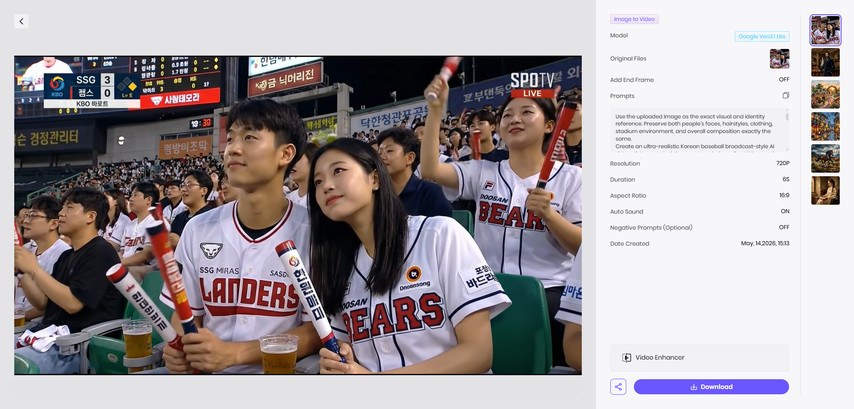Click the Duration value 6S
854x409 pixels.
click(x=786, y=180)
